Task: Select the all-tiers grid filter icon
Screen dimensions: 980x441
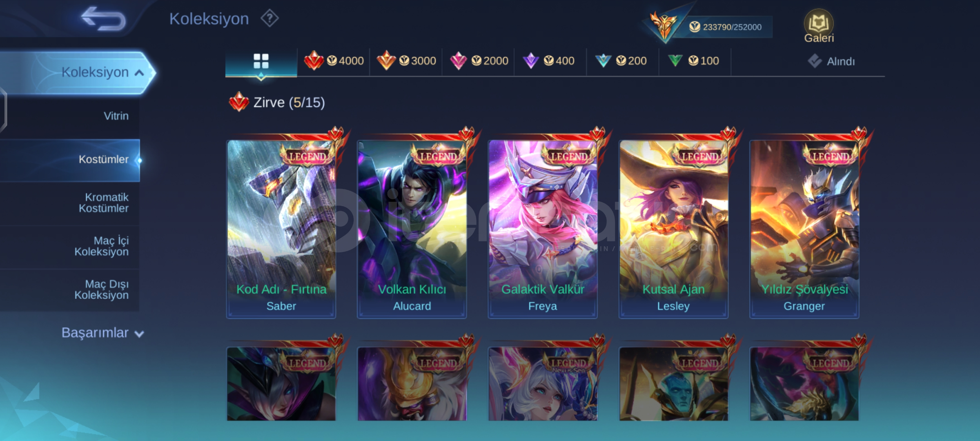Action: click(261, 61)
